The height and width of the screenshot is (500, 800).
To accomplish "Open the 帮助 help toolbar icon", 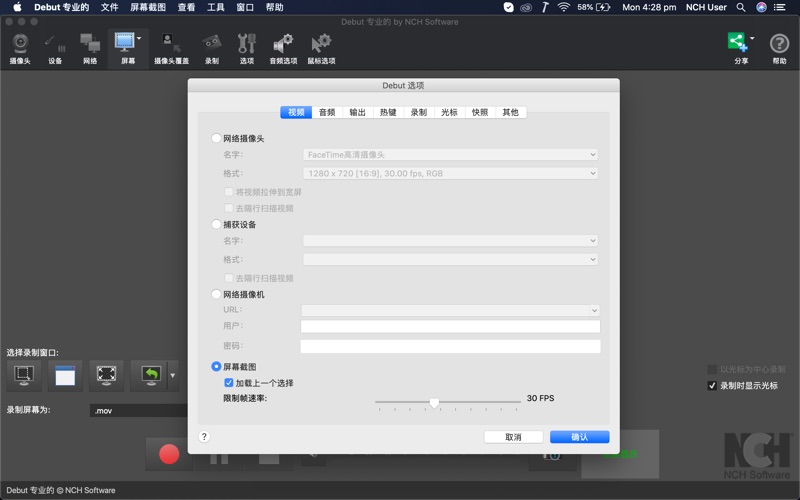I will [x=779, y=45].
